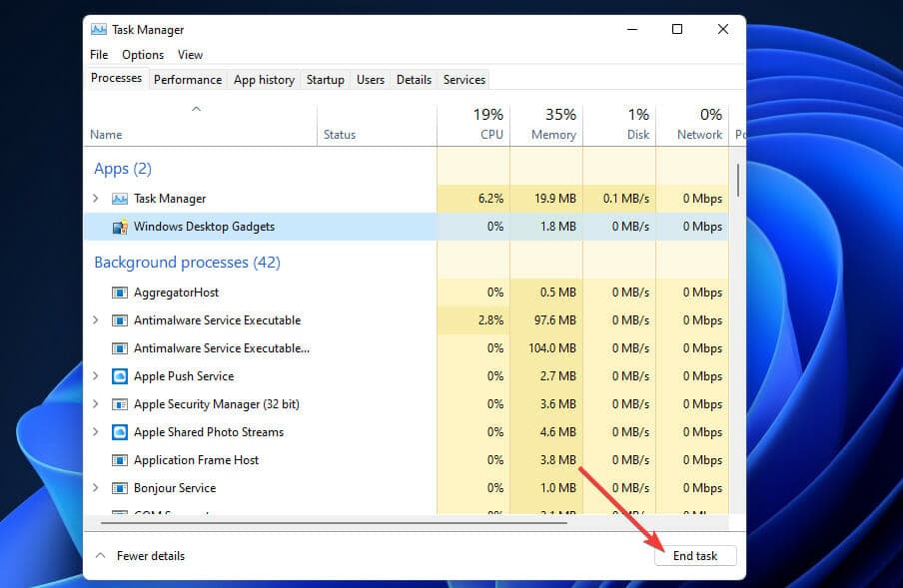
Task: Click the 2.8% CPU value
Action: pos(490,319)
